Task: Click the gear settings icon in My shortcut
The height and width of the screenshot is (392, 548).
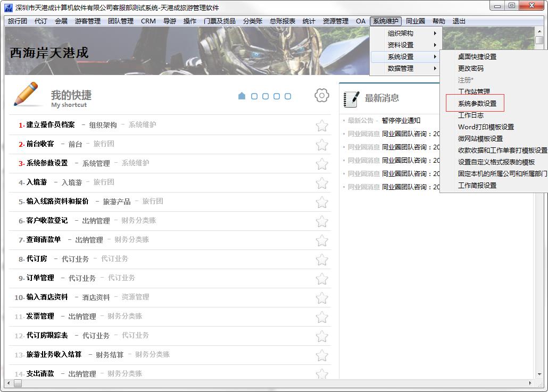Action: (321, 96)
